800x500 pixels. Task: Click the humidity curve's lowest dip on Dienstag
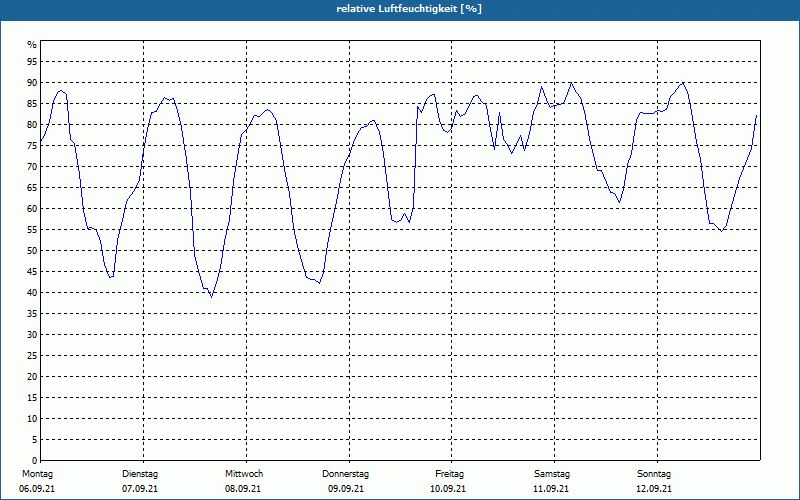[212, 297]
